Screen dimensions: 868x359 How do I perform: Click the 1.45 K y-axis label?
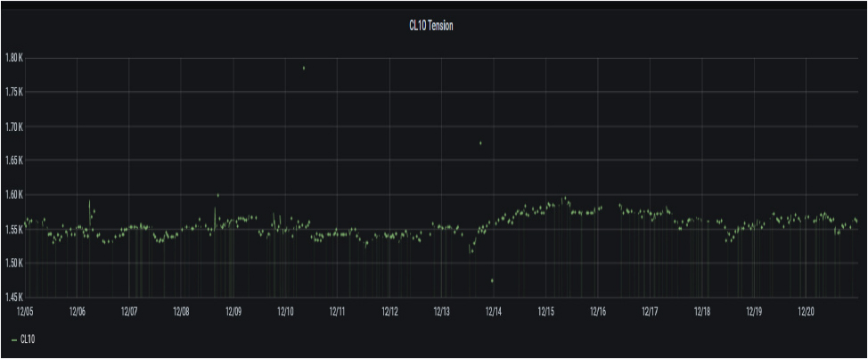(13, 298)
